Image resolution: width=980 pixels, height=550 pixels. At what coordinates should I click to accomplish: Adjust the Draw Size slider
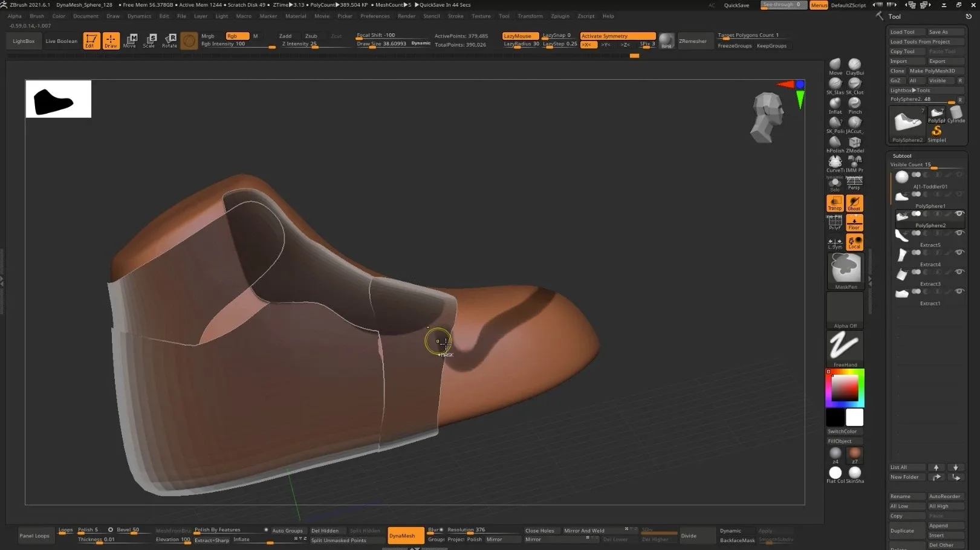pyautogui.click(x=381, y=44)
